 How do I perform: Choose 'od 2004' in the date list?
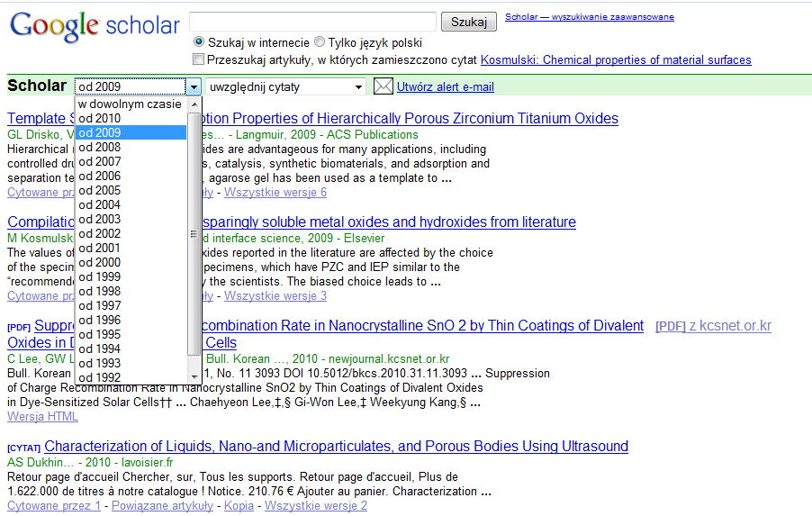click(131, 205)
